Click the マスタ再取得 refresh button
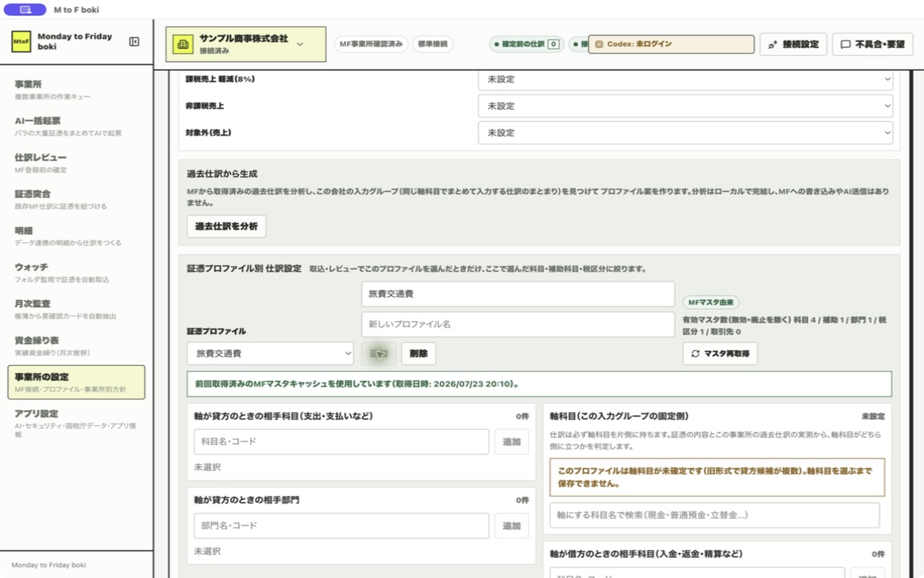 pyautogui.click(x=720, y=354)
